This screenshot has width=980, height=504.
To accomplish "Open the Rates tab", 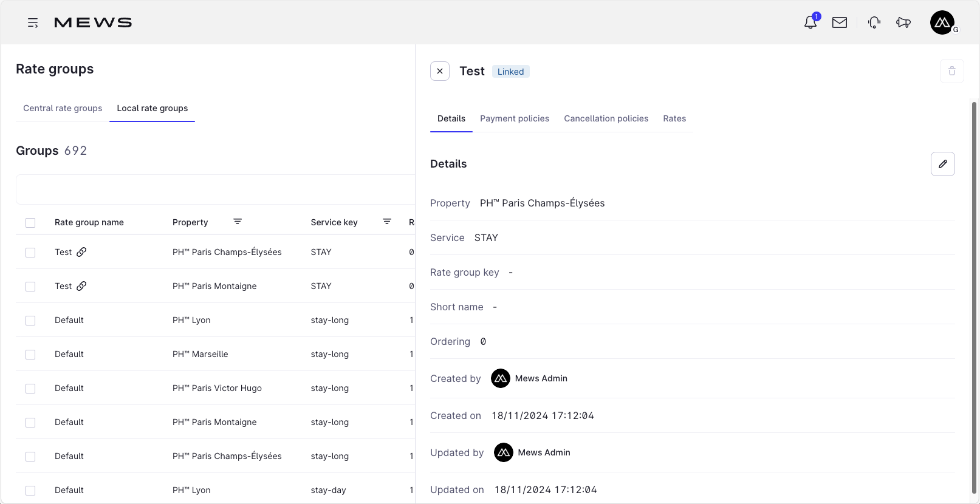I will (674, 118).
